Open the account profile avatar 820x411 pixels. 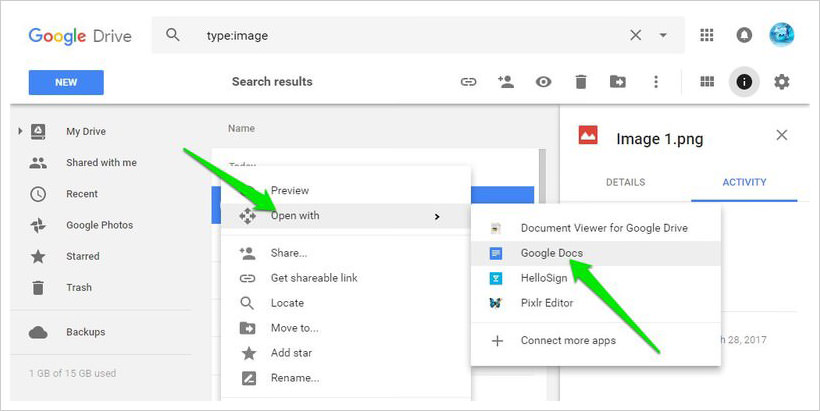(x=782, y=35)
